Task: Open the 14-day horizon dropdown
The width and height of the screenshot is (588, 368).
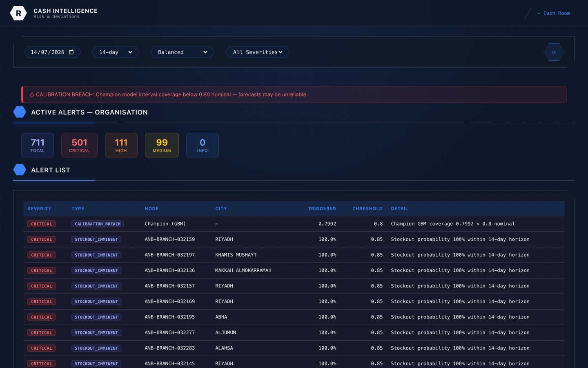Action: pyautogui.click(x=116, y=52)
